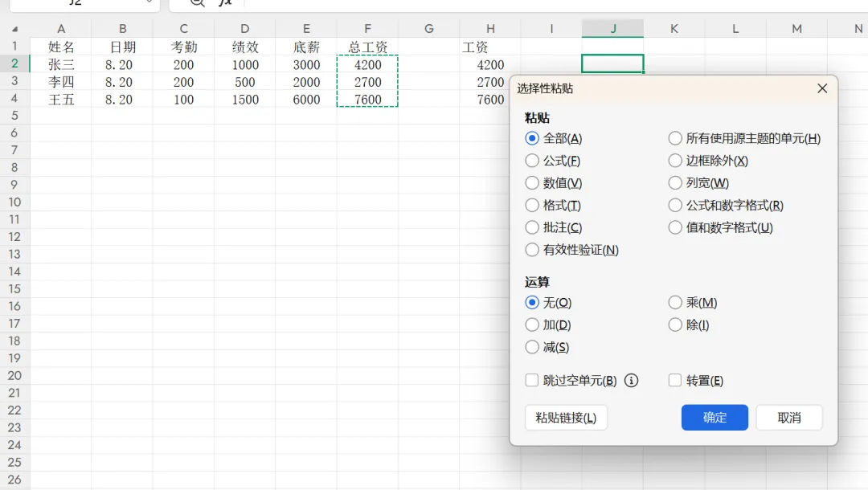868x490 pixels.
Task: Click the 绩效 header cell
Action: 244,47
